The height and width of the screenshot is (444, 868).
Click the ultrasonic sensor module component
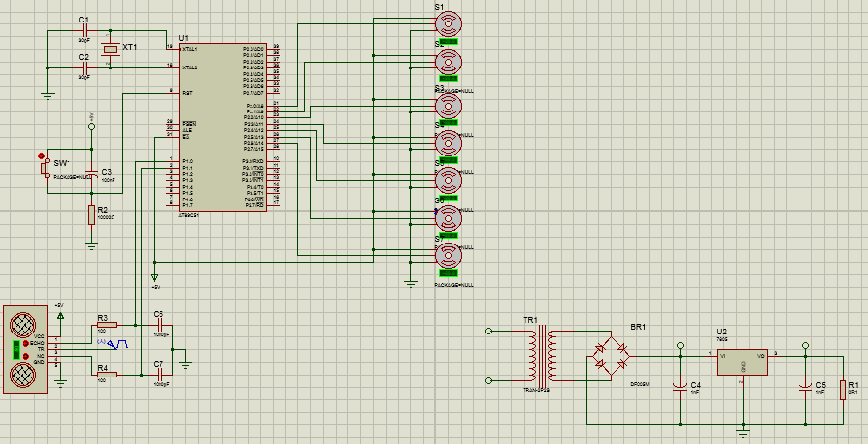[23, 349]
